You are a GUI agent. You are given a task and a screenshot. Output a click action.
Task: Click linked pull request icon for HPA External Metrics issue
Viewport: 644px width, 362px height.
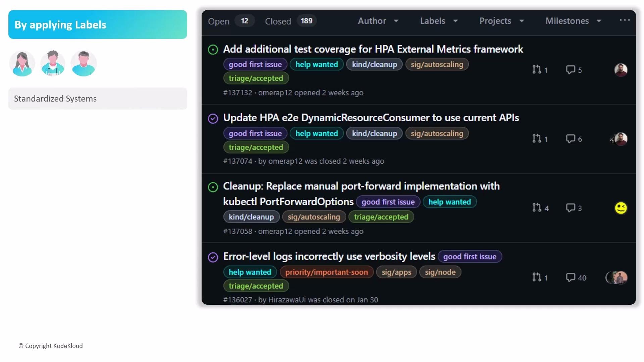coord(537,69)
